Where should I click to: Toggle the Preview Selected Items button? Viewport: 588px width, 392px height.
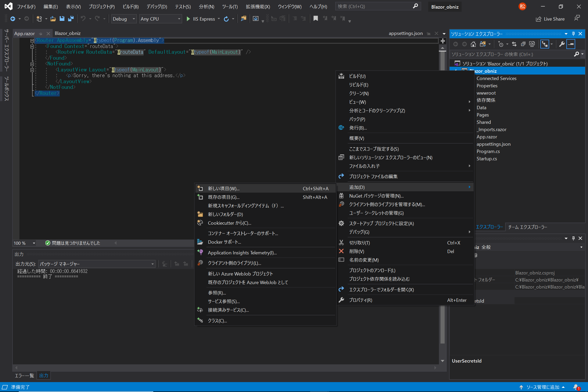(x=571, y=44)
